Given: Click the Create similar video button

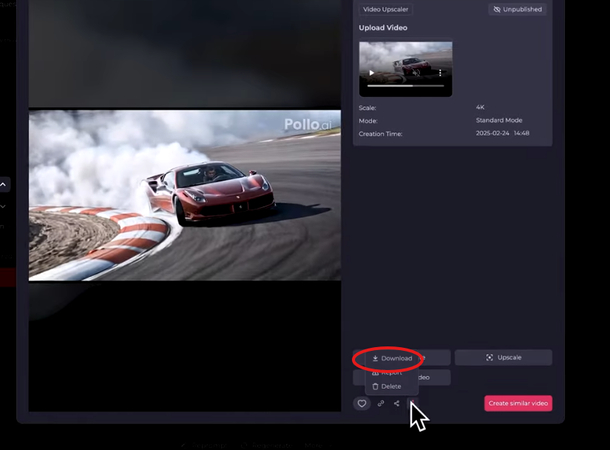Looking at the screenshot, I should [x=518, y=403].
